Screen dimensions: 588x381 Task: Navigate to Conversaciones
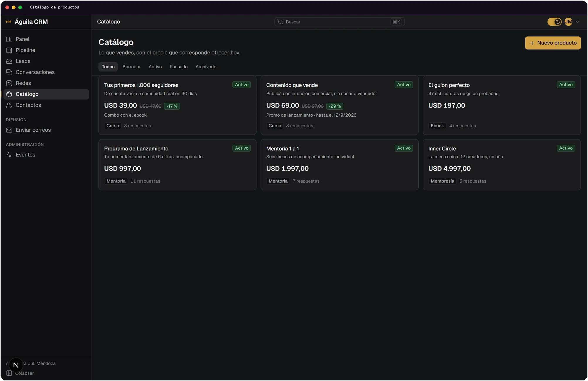pyautogui.click(x=46, y=72)
